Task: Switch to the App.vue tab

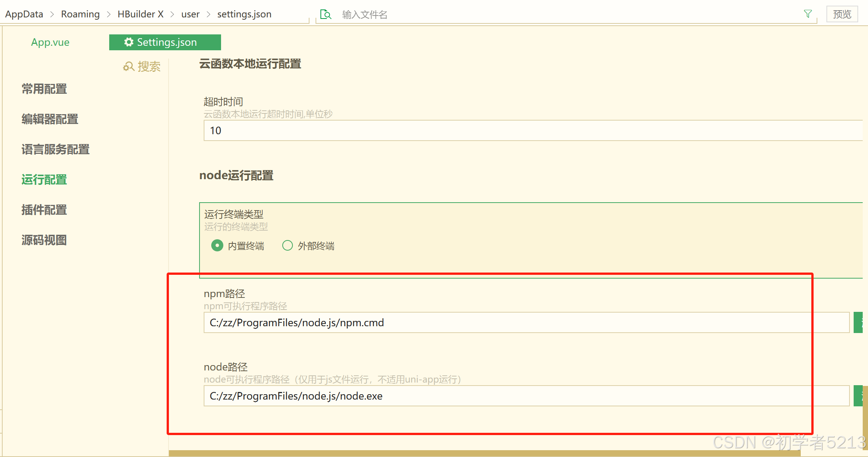Action: coord(50,42)
